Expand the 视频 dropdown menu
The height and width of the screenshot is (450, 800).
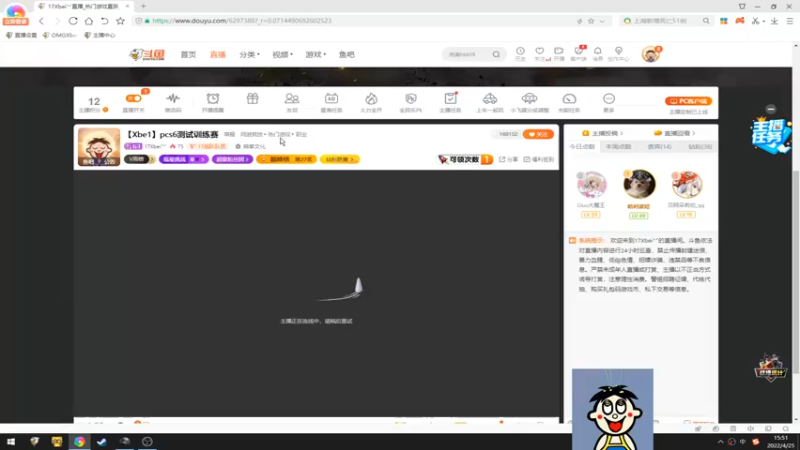coord(282,55)
